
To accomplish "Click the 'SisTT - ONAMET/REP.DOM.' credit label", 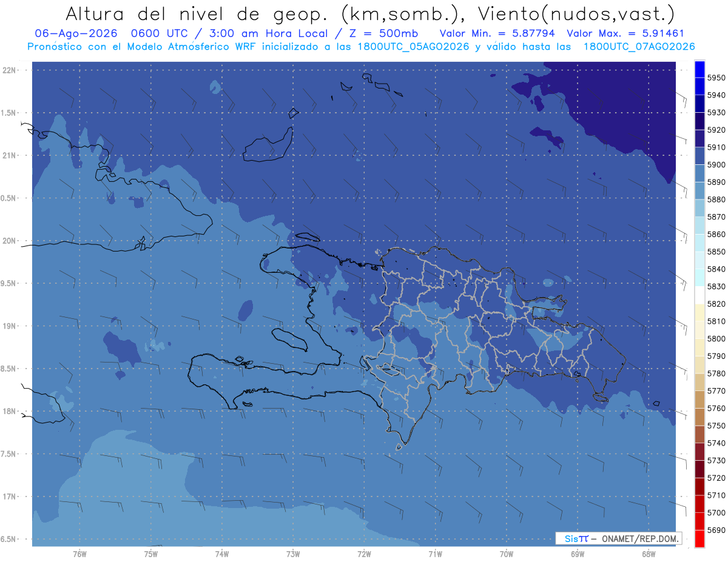I will [x=619, y=538].
